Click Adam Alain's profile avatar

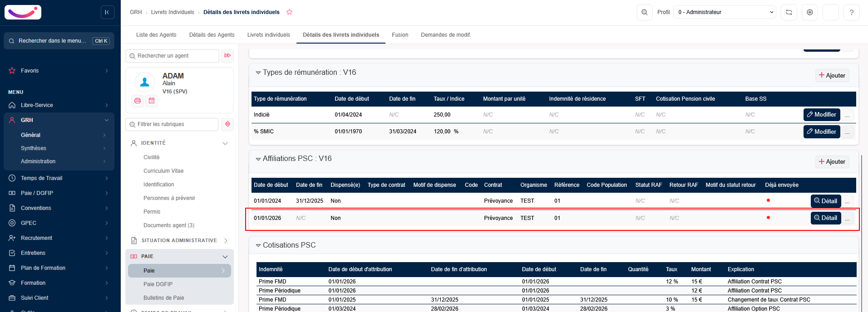pos(145,82)
